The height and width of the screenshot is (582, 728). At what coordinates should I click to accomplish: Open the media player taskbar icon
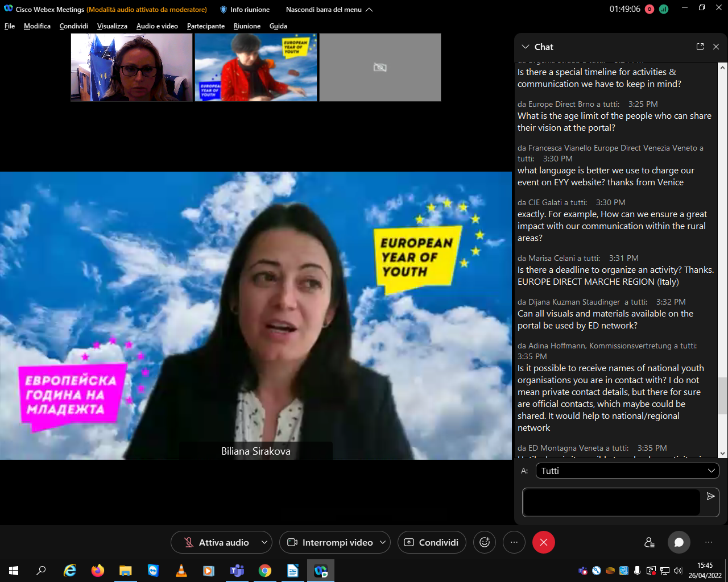[x=209, y=571]
